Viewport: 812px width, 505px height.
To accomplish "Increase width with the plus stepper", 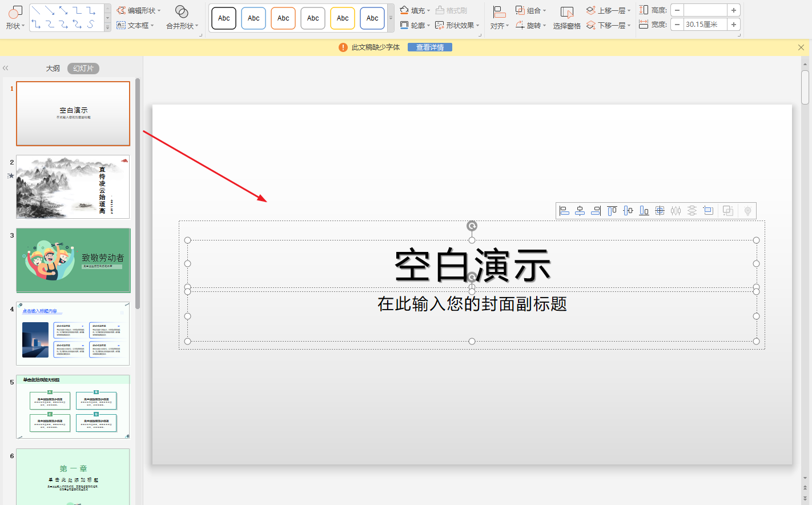I will pyautogui.click(x=734, y=25).
